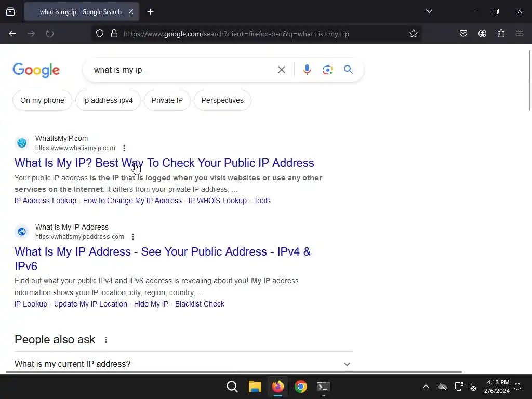Open the 'IP Lookup' sitelink

pos(31,304)
